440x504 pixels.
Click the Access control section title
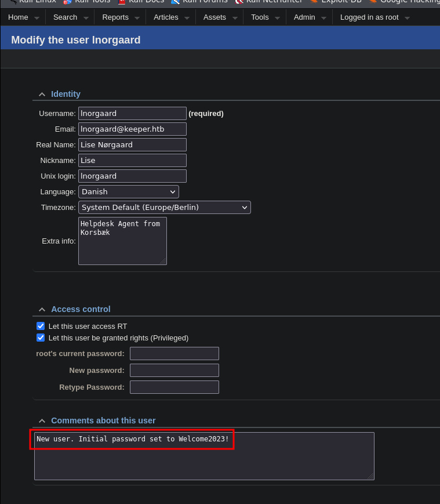pos(81,310)
